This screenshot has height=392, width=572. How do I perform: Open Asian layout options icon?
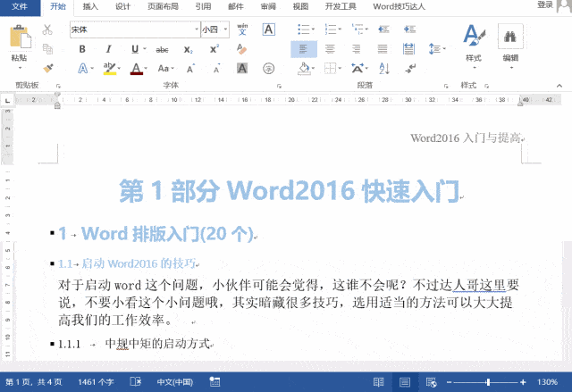(x=357, y=69)
